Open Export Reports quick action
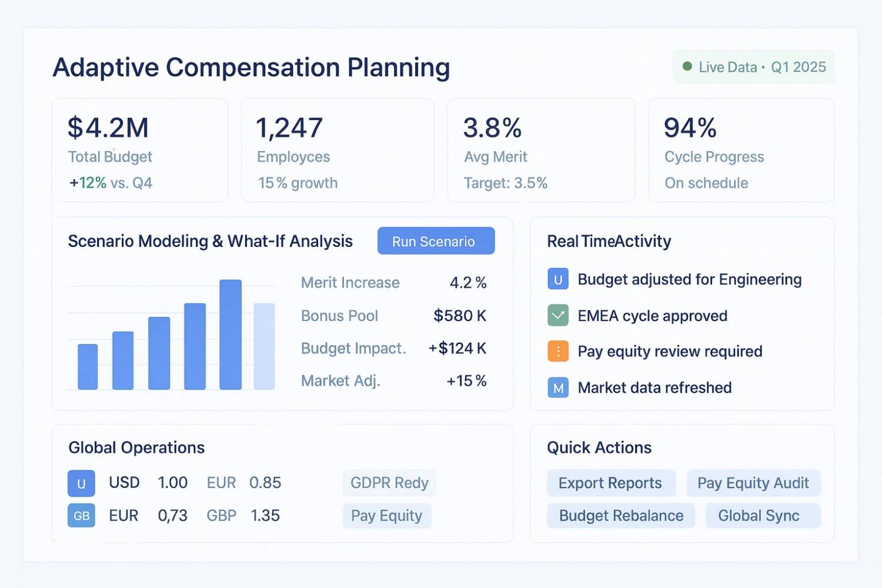882x588 pixels. point(611,483)
